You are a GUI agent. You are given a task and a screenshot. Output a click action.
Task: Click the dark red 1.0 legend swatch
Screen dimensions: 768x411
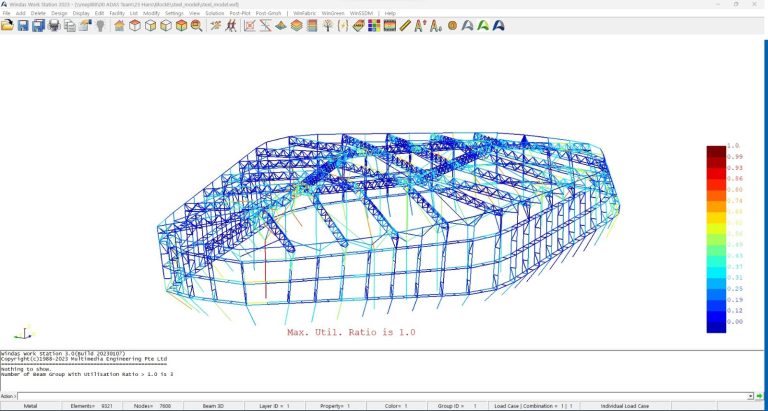[716, 151]
